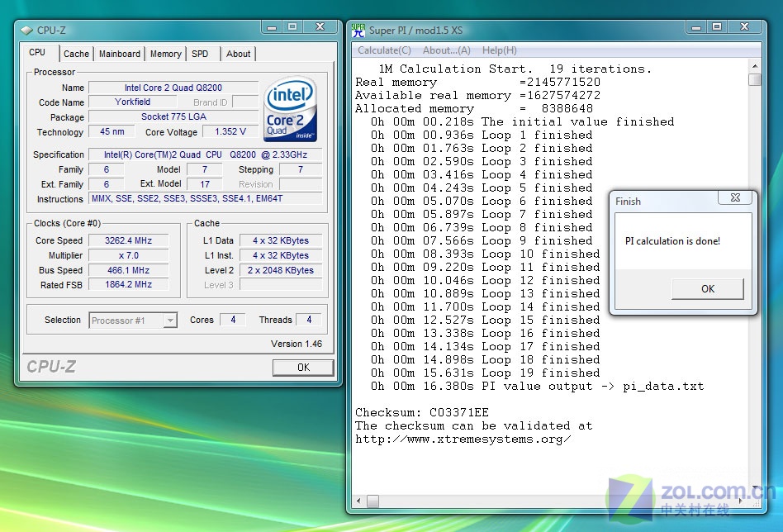Viewport: 783px width, 532px height.
Task: Click the Multiplier value x 7.0
Action: [128, 256]
